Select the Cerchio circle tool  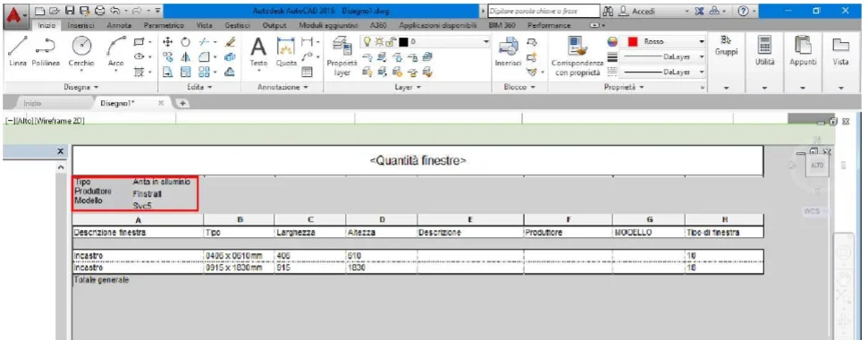(x=81, y=53)
